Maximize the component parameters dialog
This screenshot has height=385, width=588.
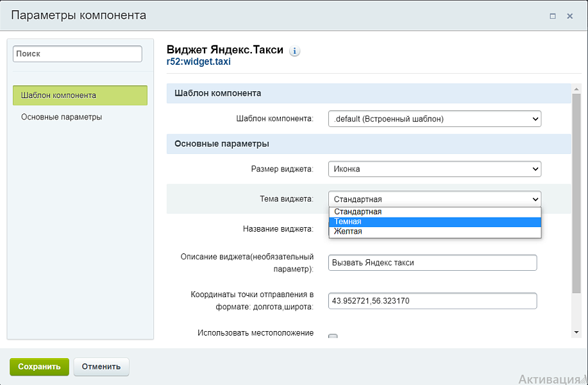pyautogui.click(x=553, y=16)
